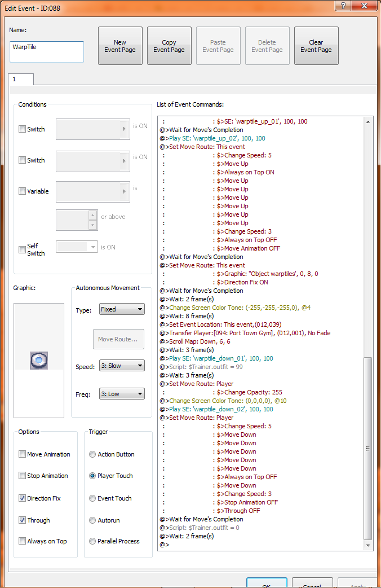Click the warp tile graphic preview
Screen dimensions: 381x588
[39, 360]
